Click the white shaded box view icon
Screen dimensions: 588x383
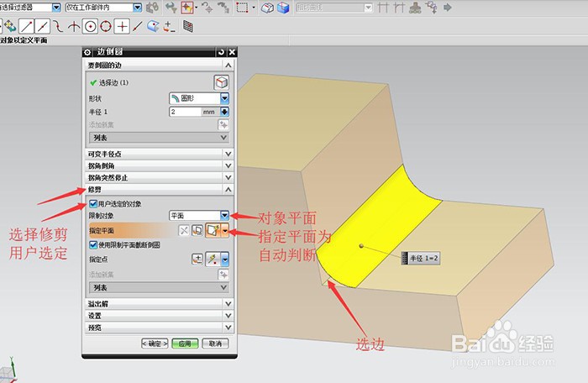click(267, 8)
